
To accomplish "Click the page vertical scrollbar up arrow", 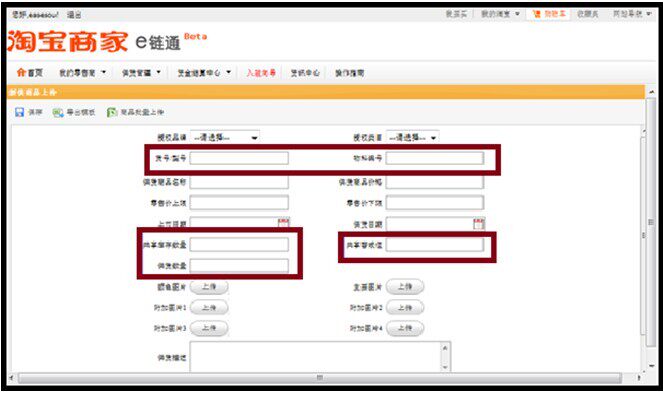I will 652,91.
